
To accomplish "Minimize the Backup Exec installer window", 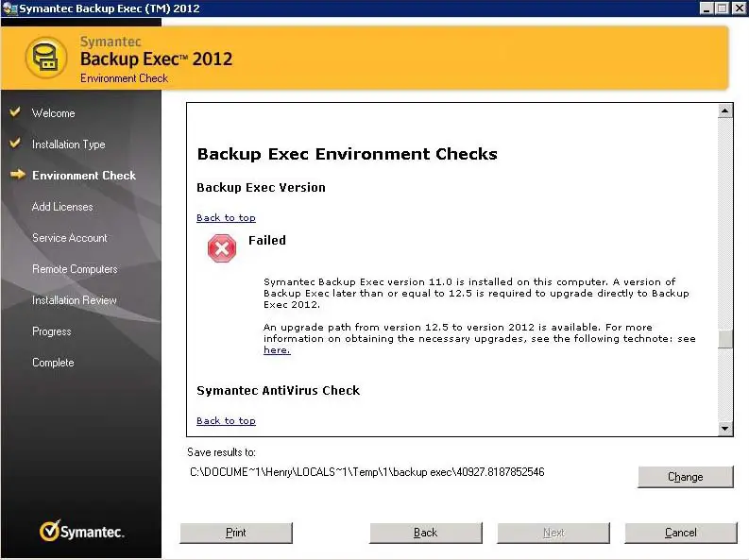I will [706, 8].
